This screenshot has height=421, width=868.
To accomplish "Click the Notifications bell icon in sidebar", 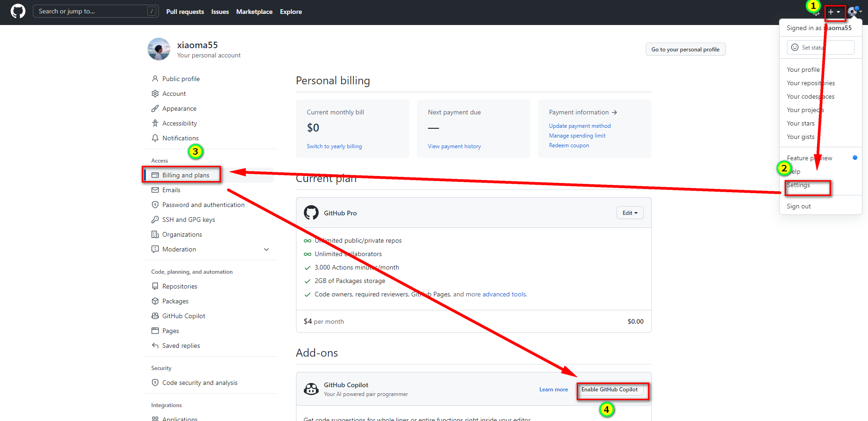I will point(155,138).
